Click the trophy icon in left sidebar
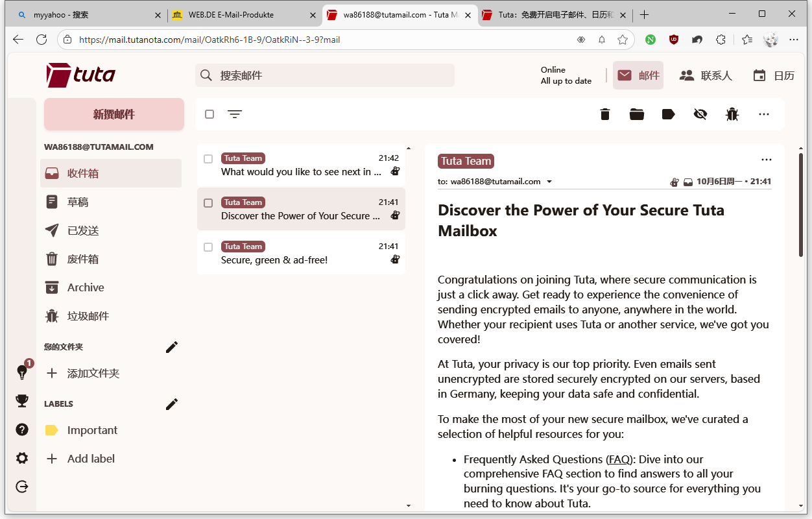This screenshot has height=519, width=812. (22, 401)
